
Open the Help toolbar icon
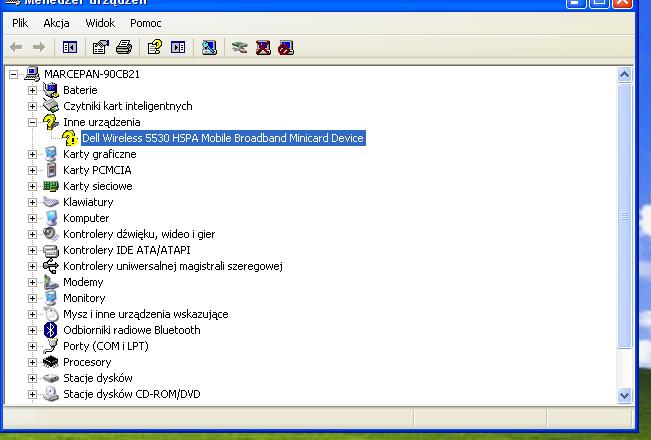pos(155,47)
